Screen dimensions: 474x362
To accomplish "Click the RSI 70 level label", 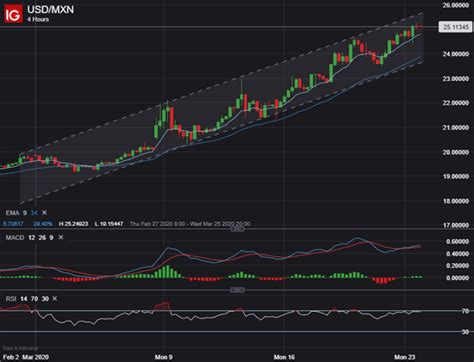I will tap(465, 311).
